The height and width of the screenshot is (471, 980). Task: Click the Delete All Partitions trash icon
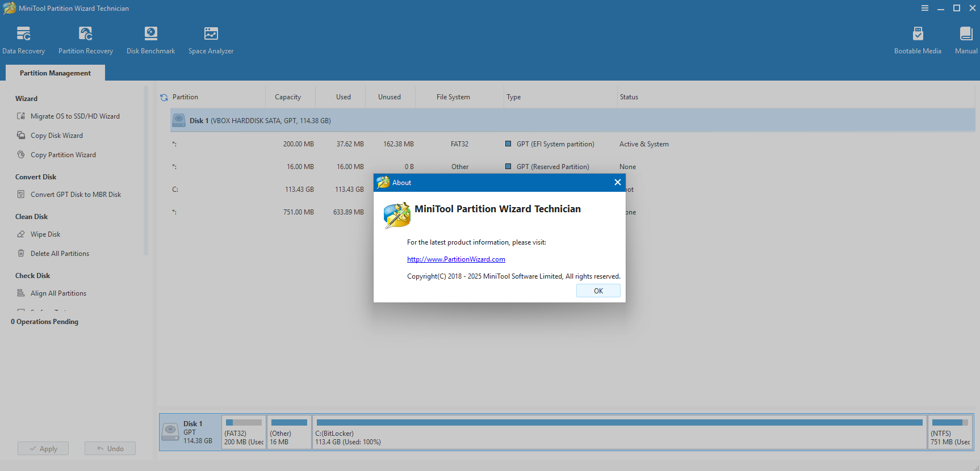pyautogui.click(x=21, y=253)
